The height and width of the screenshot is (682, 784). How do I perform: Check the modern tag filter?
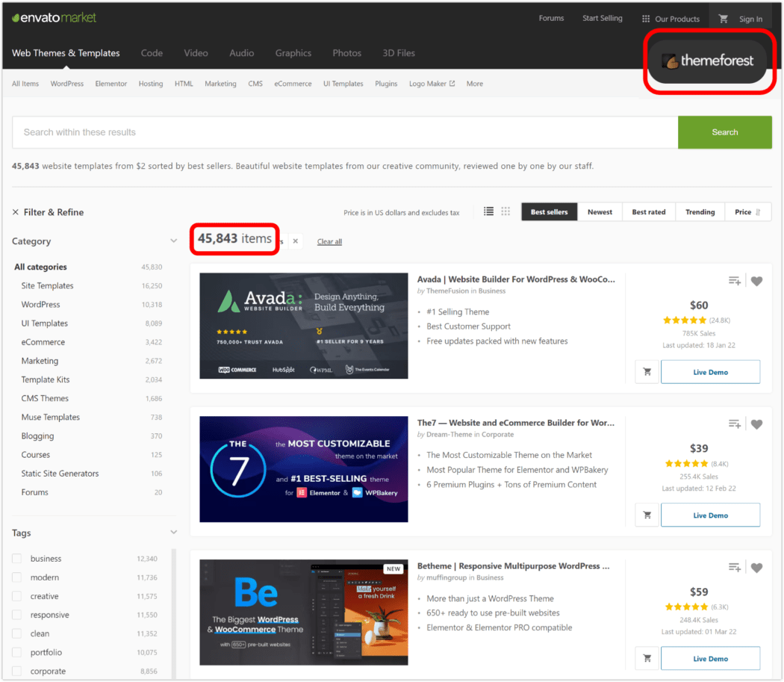(17, 577)
